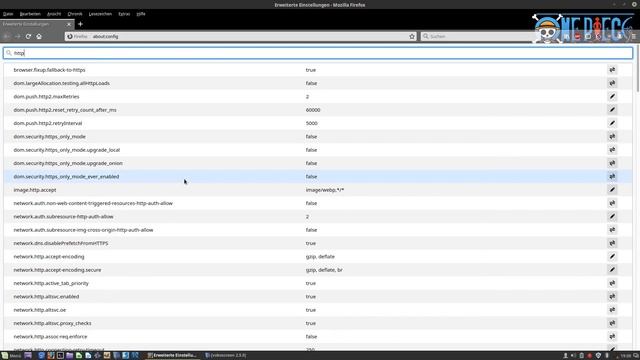Viewport: 640px width, 360px height.
Task: Edit network.auth.subresource-http-auth-allow with pencil
Action: coord(612,216)
